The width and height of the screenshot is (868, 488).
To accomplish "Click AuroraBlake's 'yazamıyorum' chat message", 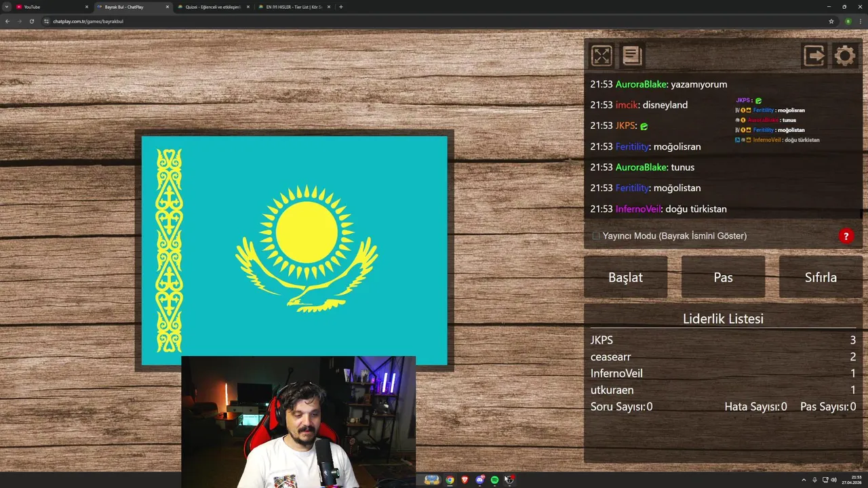I will click(x=658, y=84).
